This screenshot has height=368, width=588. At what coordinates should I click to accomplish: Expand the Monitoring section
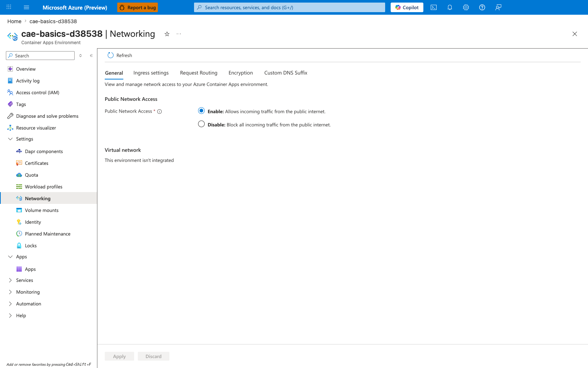(x=10, y=292)
